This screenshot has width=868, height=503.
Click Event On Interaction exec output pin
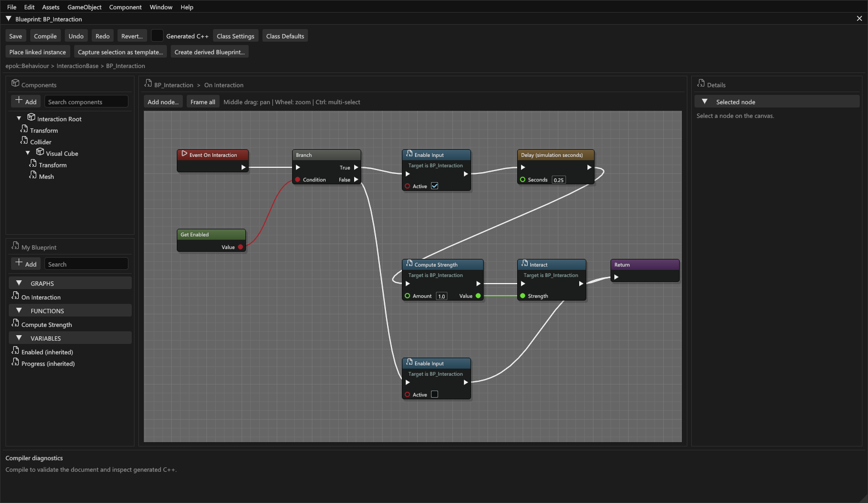click(x=243, y=167)
